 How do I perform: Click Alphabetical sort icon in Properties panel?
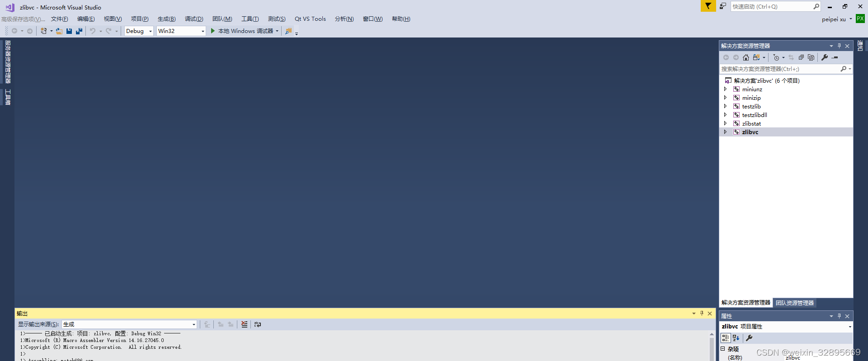pyautogui.click(x=736, y=338)
